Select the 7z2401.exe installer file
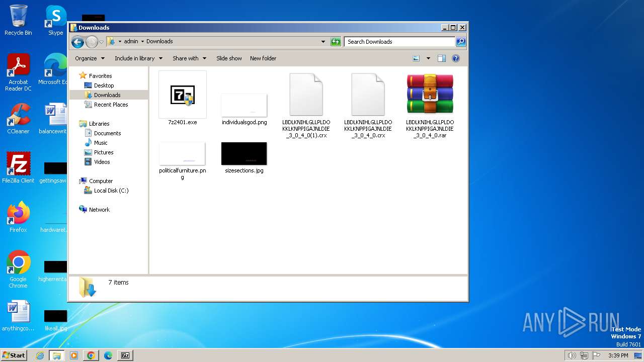 coord(182,99)
